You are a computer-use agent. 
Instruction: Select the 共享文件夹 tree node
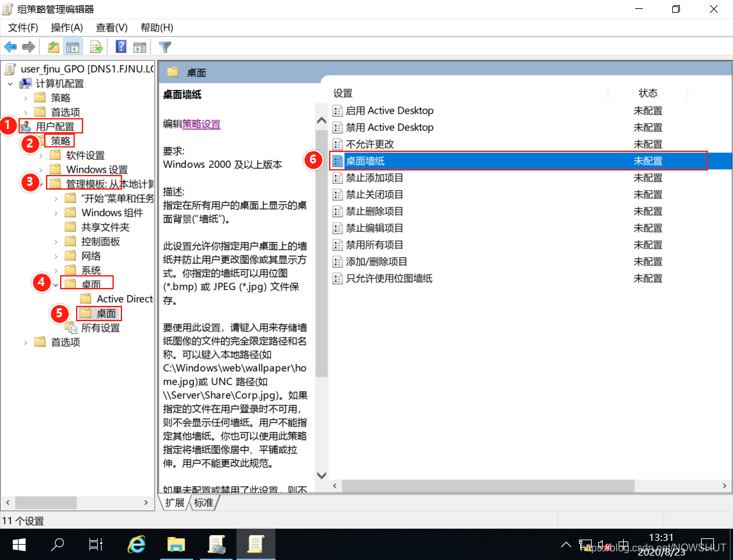tap(105, 227)
